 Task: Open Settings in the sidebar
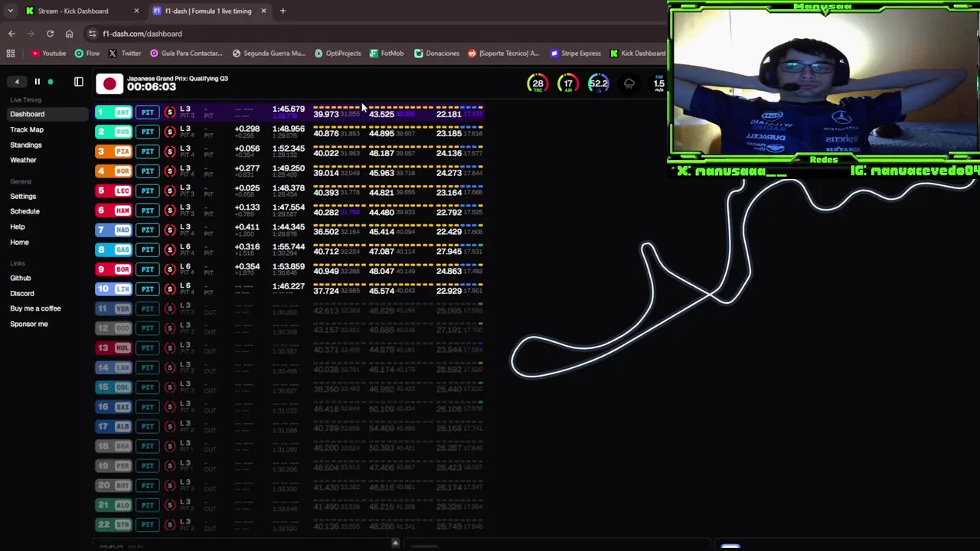tap(23, 196)
